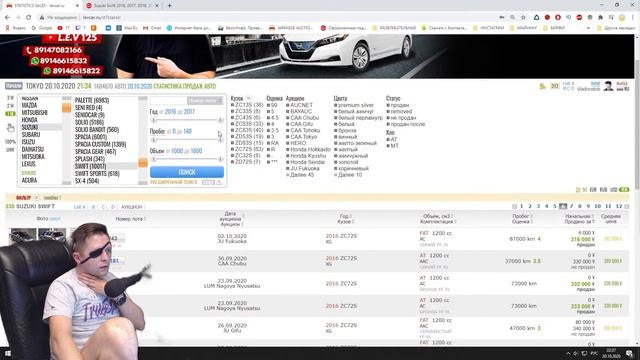Click the first car photo thumbnail
The height and width of the screenshot is (360, 640).
click(x=22, y=236)
